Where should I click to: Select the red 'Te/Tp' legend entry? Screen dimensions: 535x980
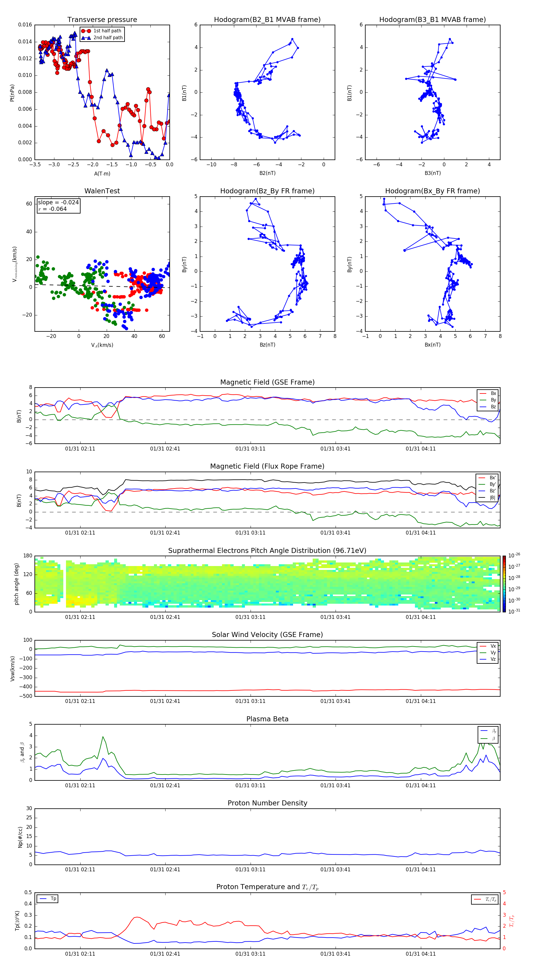[x=485, y=899]
